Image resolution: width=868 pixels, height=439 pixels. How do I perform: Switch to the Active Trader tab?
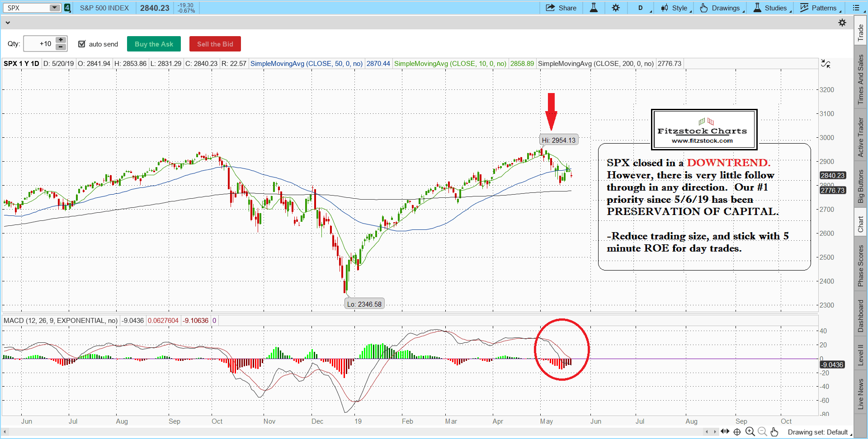861,137
